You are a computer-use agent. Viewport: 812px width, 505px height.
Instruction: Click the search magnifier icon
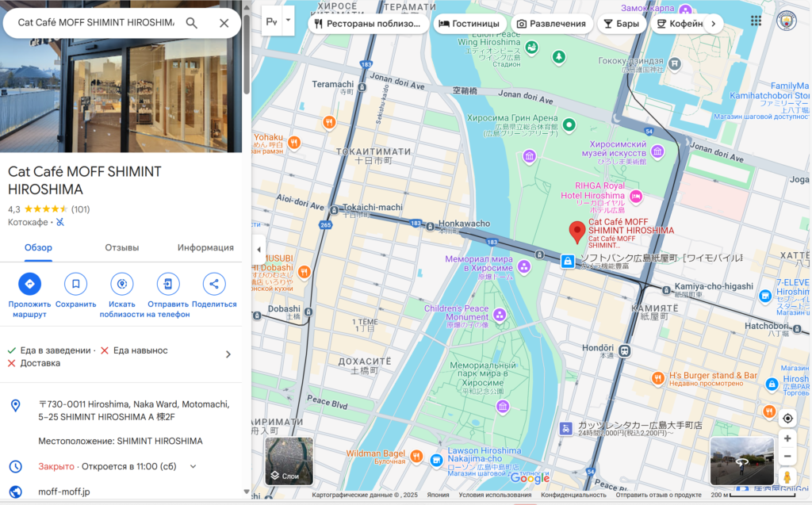(x=192, y=23)
